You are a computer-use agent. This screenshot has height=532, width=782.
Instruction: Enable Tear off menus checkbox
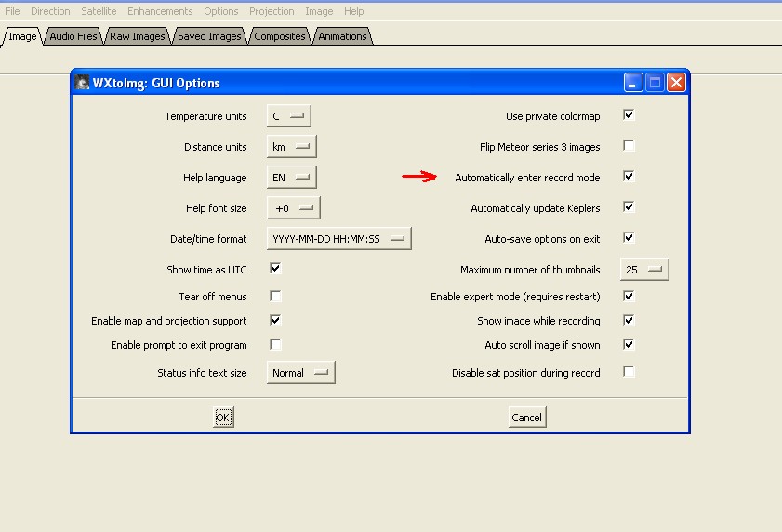tap(275, 296)
